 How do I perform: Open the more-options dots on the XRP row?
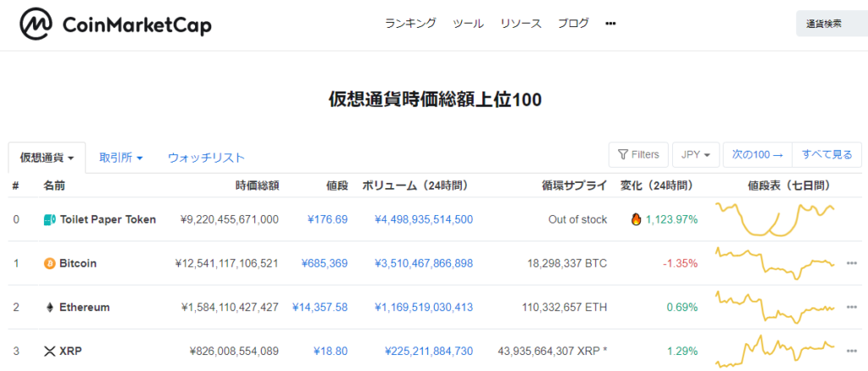(852, 351)
